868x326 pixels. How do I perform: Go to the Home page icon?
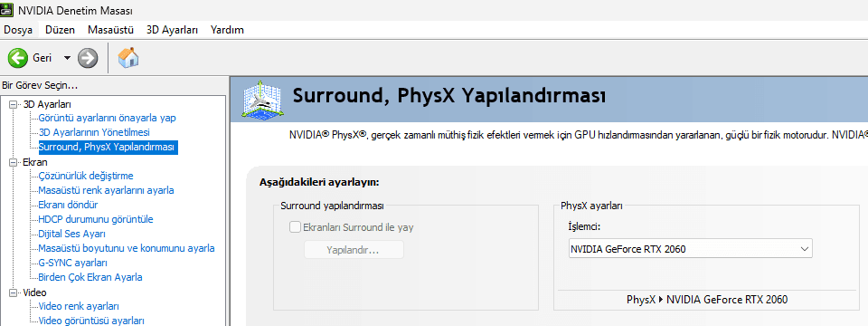[x=128, y=57]
